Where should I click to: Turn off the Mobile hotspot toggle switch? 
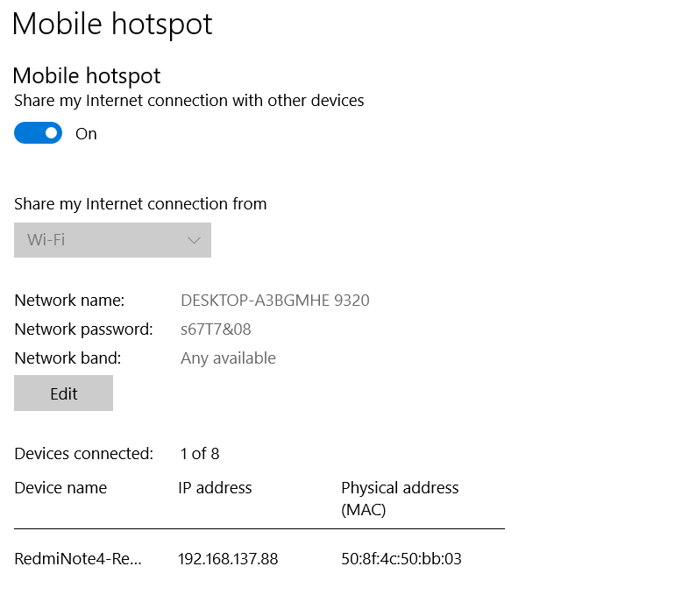click(39, 133)
